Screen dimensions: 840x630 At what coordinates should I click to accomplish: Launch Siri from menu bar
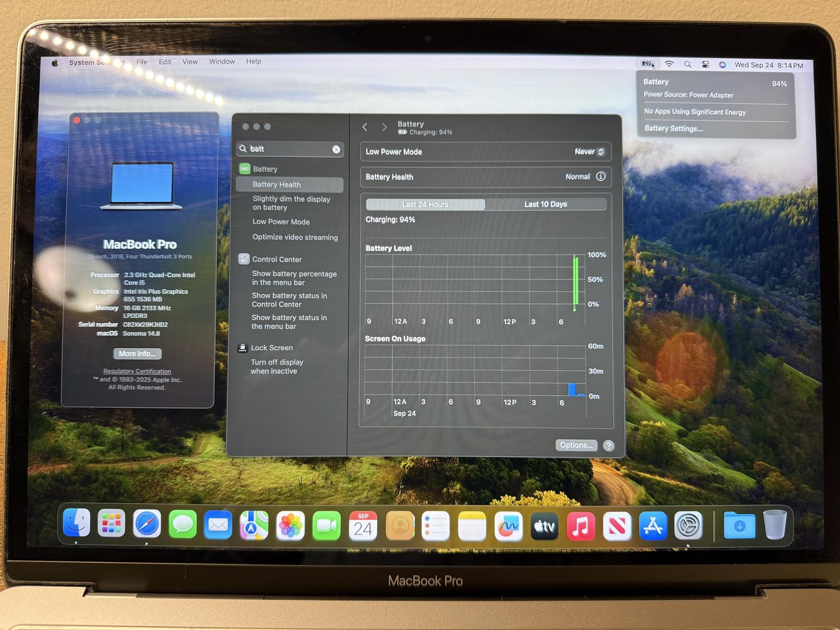722,65
